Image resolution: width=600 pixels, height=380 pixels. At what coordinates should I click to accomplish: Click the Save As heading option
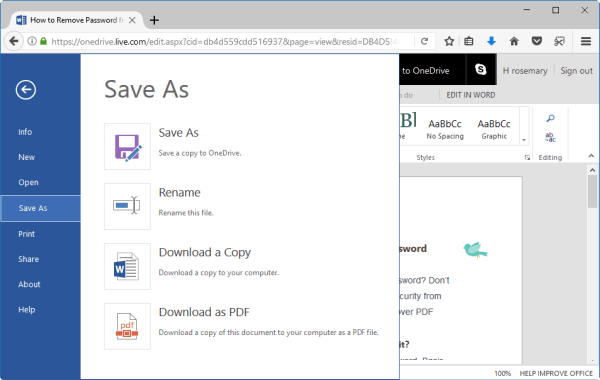[x=179, y=133]
